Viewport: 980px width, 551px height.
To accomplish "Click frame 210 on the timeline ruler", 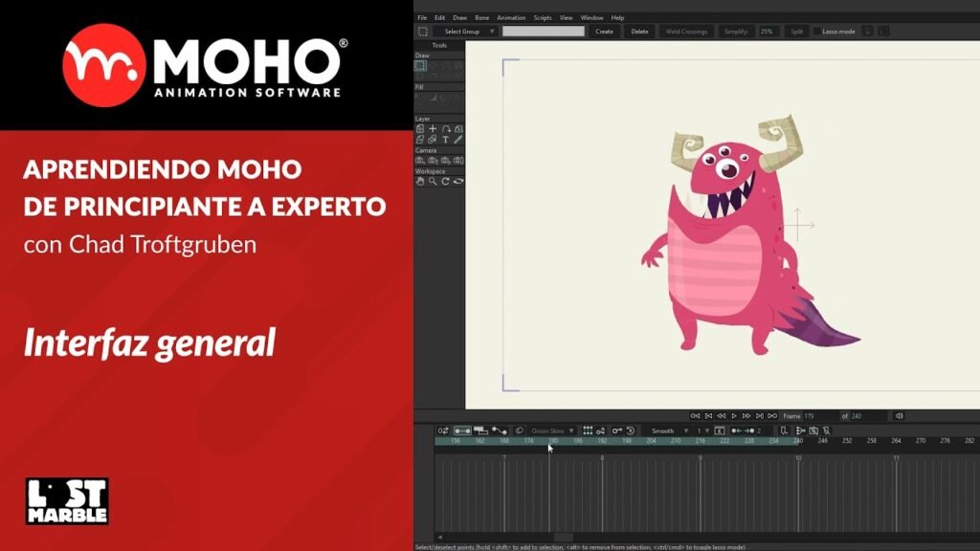I will [676, 441].
